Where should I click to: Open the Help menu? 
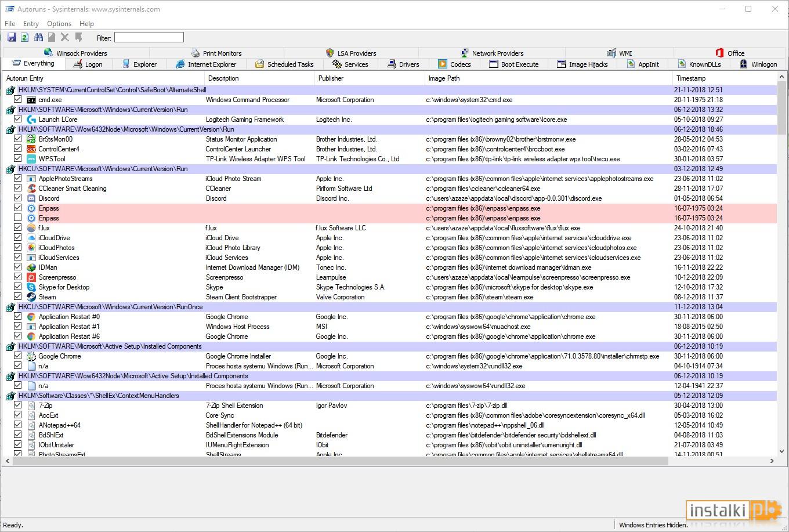click(x=86, y=24)
